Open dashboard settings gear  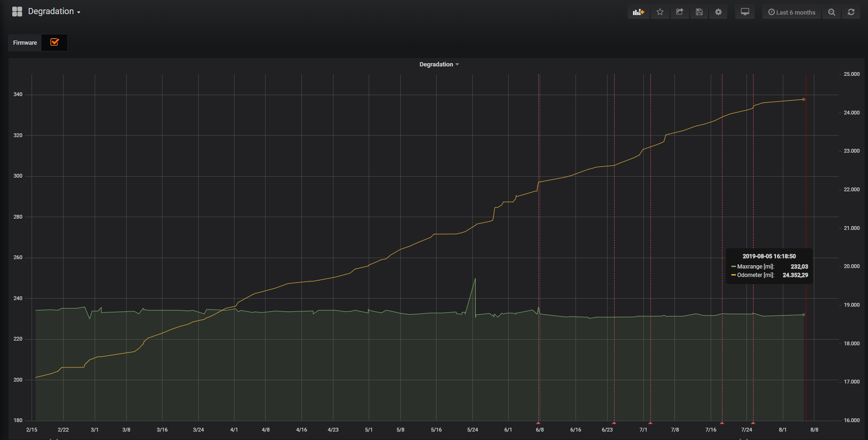[718, 12]
